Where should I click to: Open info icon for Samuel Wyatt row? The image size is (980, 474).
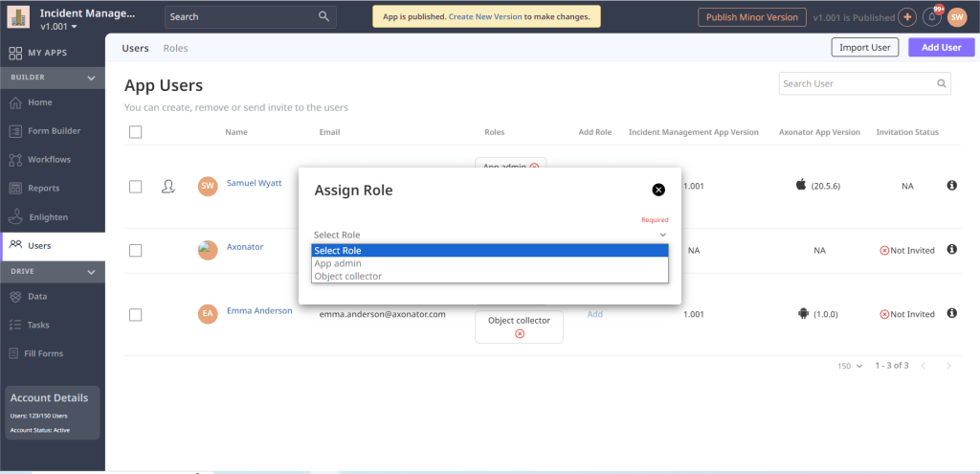(951, 185)
